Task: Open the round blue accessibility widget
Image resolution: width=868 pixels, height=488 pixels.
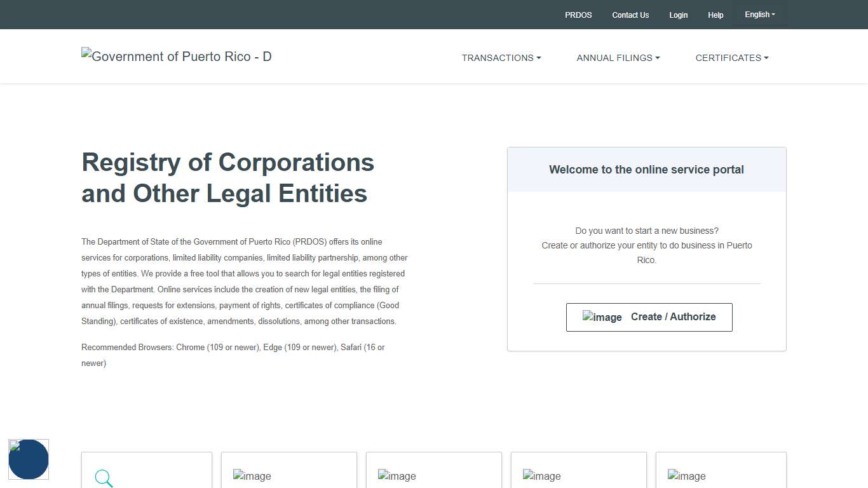Action: 29,459
